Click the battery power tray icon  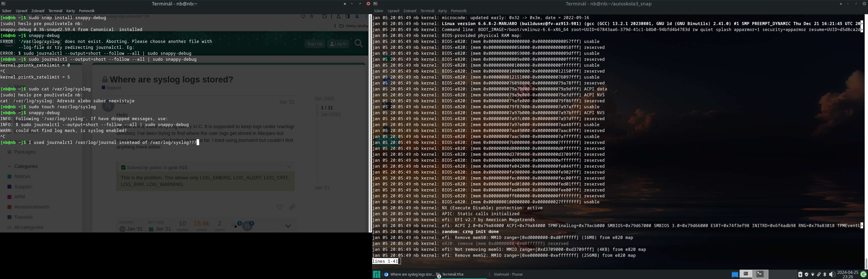(x=800, y=274)
